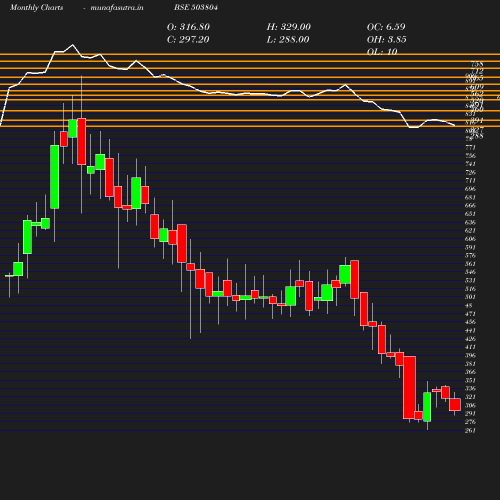Click the 576 price axis label
The width and height of the screenshot is (500, 500).
(470, 255)
